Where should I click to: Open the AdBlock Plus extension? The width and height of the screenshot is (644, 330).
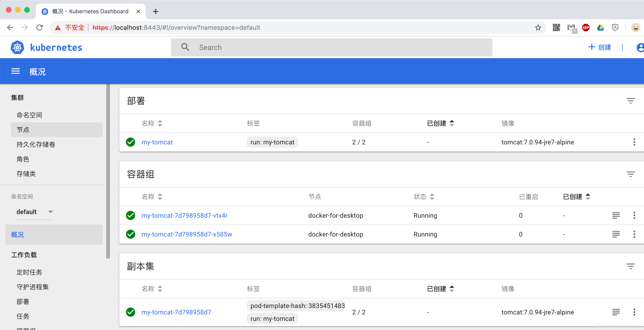pos(586,27)
